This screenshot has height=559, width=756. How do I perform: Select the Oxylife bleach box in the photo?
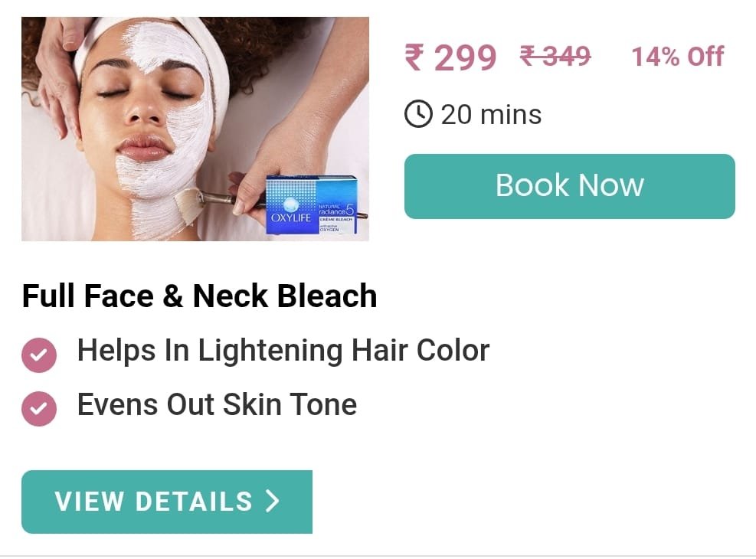coord(312,204)
